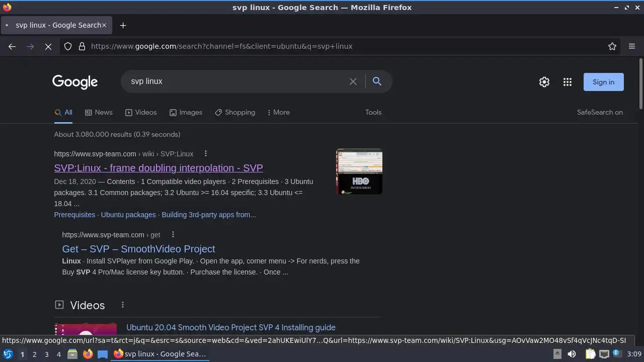Image resolution: width=644 pixels, height=362 pixels.
Task: Switch to workspace 4
Action: point(58,354)
